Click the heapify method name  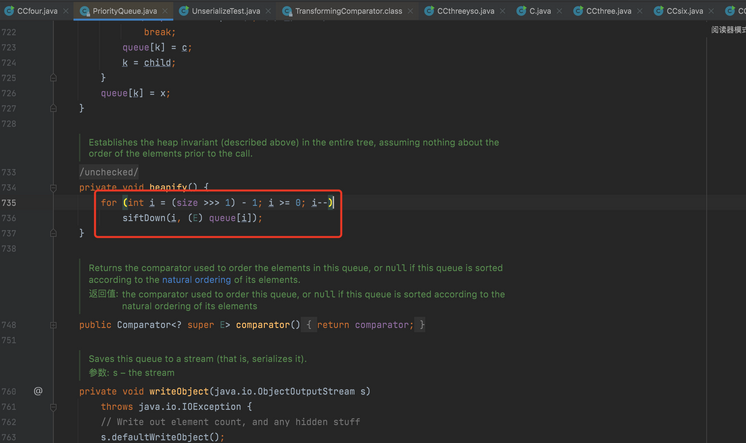(168, 187)
